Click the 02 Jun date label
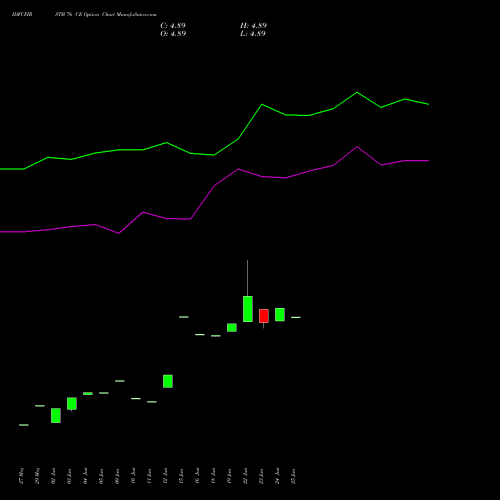The image size is (500, 500). [53, 476]
